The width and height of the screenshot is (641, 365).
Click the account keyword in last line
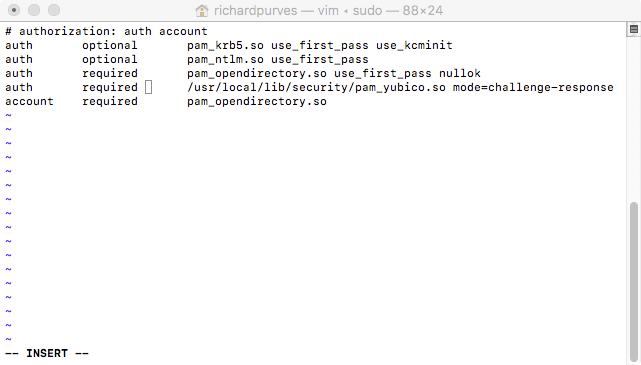click(29, 101)
